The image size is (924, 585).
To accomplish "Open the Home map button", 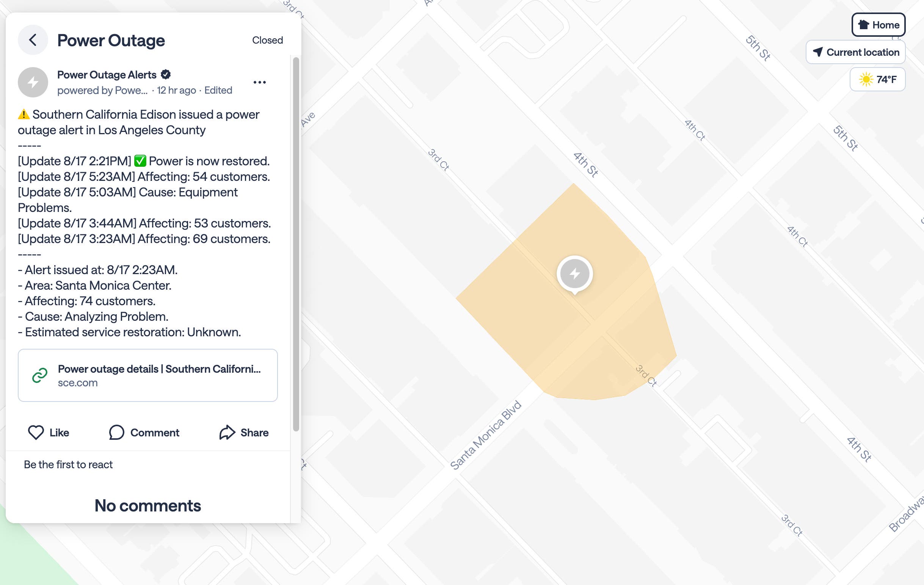I will click(879, 25).
